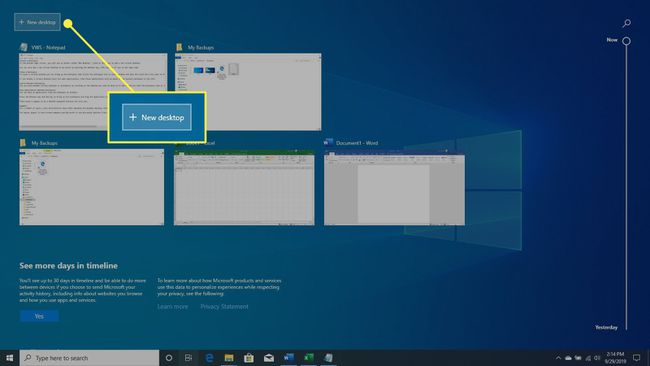650x366 pixels.
Task: Jump to Yesterday on the timeline
Action: click(x=606, y=327)
